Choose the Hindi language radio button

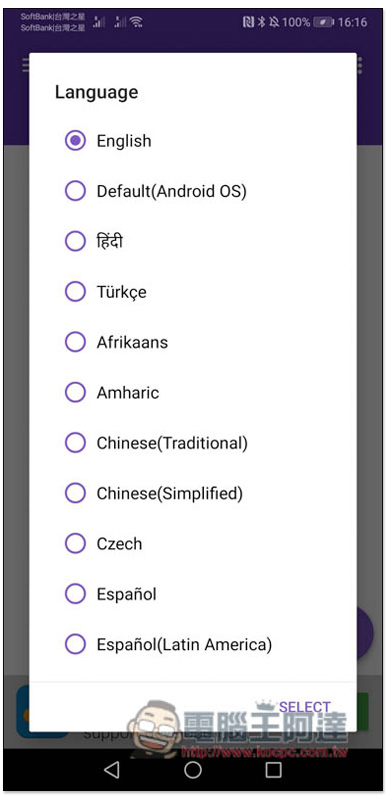[75, 241]
